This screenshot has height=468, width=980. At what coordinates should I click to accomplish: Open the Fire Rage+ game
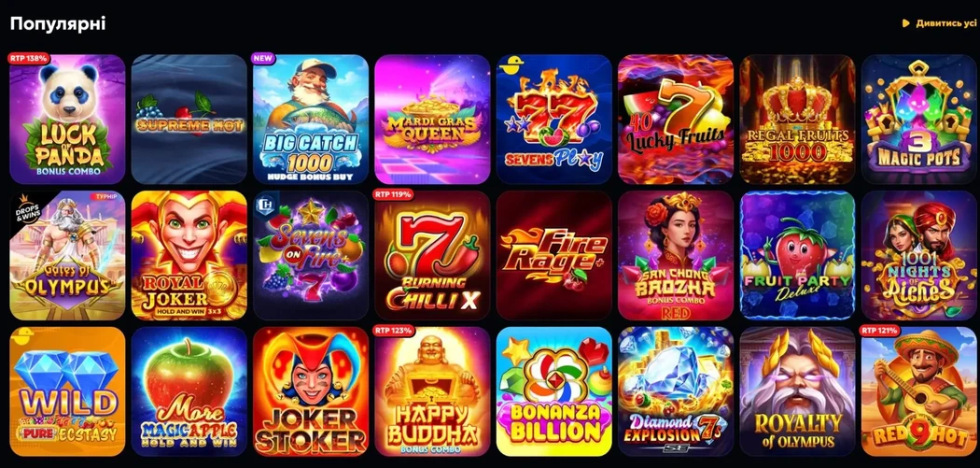click(554, 255)
